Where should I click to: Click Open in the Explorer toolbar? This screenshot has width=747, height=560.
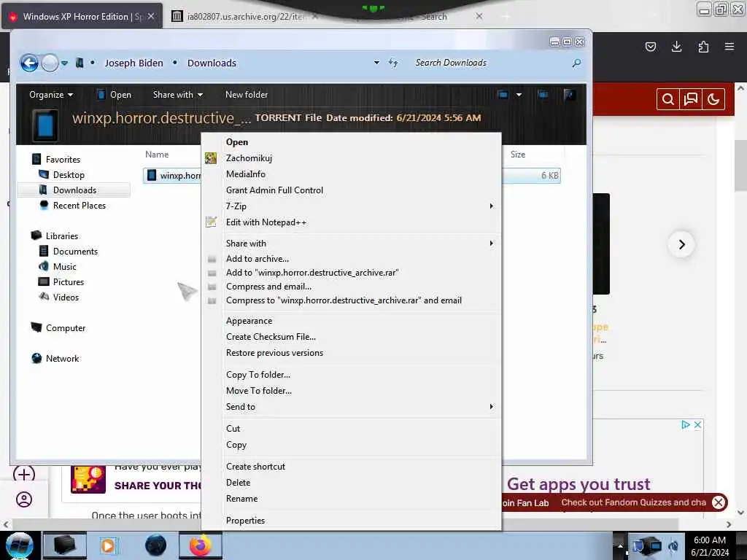click(114, 95)
